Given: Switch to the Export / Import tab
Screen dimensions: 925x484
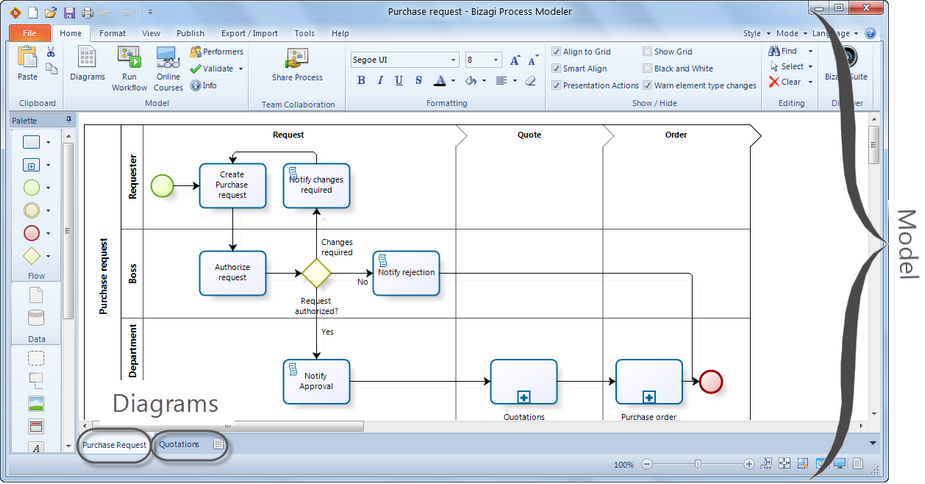Looking at the screenshot, I should coord(250,34).
